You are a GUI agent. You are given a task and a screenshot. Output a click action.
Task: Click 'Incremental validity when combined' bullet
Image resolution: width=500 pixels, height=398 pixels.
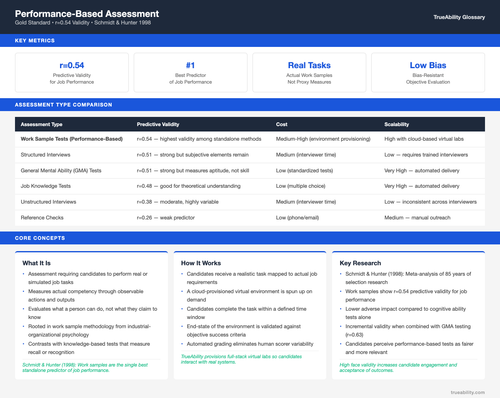coord(408,330)
